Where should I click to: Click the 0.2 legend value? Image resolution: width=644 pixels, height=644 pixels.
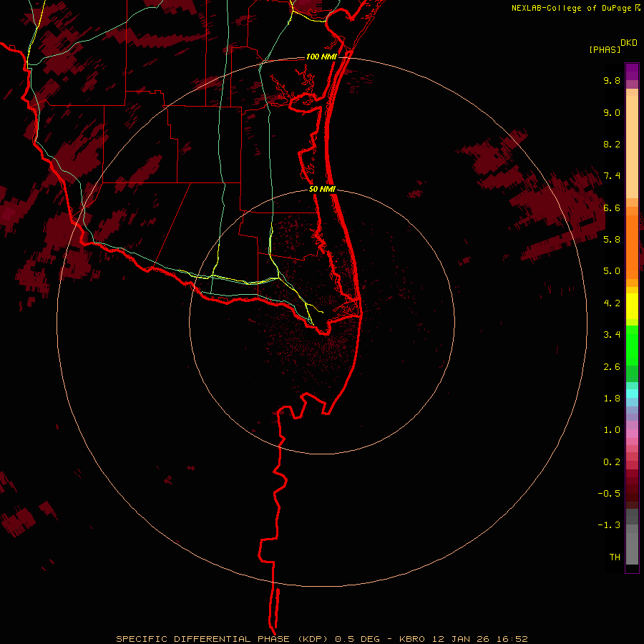coord(612,462)
